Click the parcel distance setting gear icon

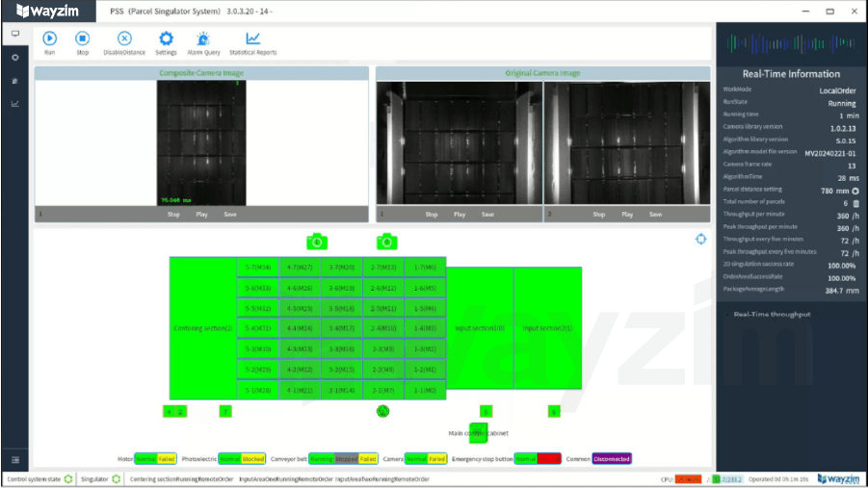[x=855, y=190]
